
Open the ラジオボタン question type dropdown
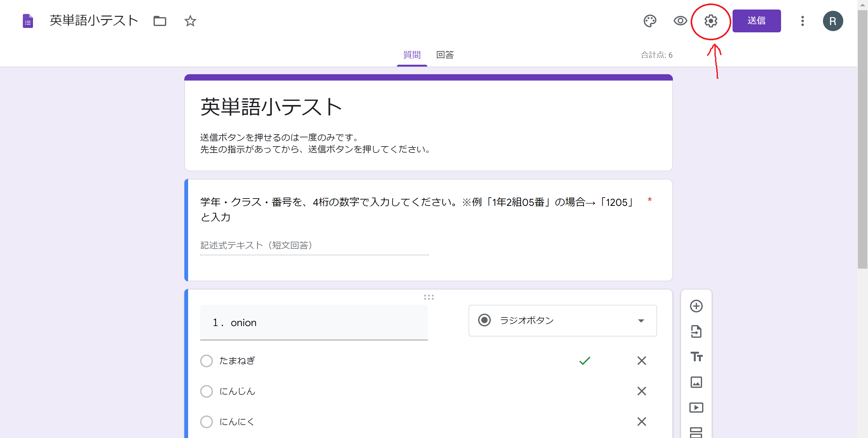point(562,320)
